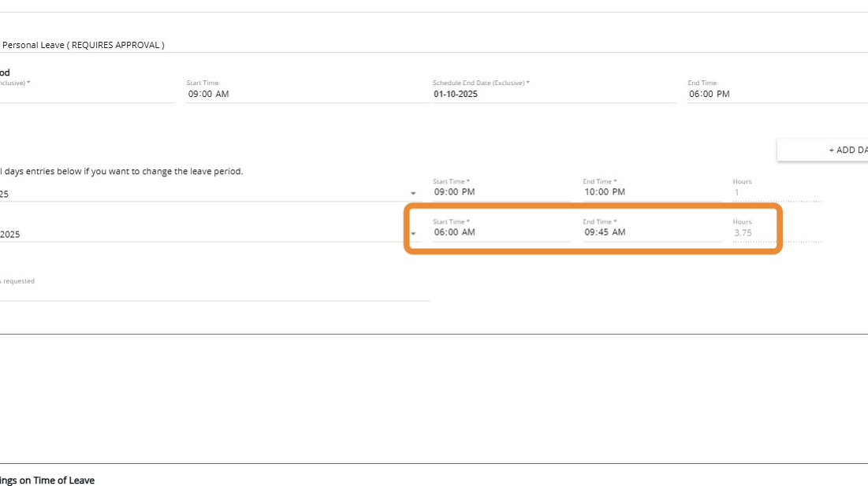Click the + ADD DA button
Screen dimensions: 868x486
click(824, 150)
